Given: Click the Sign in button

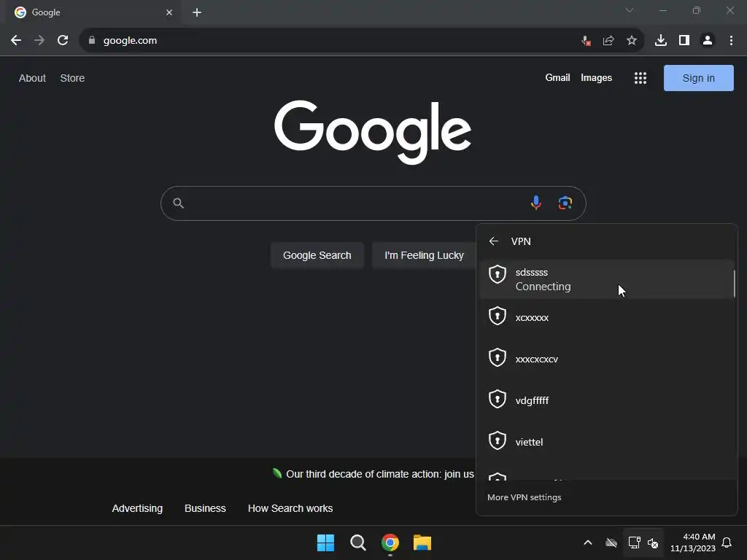Looking at the screenshot, I should pyautogui.click(x=698, y=78).
